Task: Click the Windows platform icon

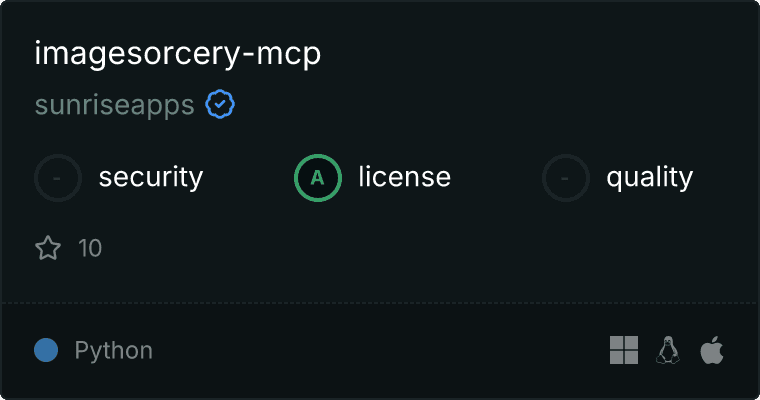Action: [624, 350]
